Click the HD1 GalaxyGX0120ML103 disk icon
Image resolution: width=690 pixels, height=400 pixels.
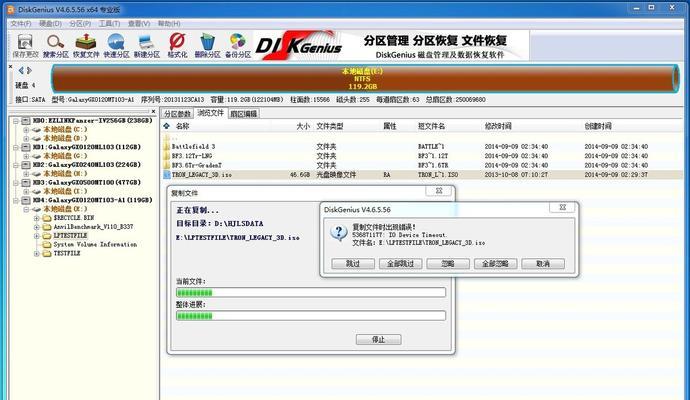[26, 147]
